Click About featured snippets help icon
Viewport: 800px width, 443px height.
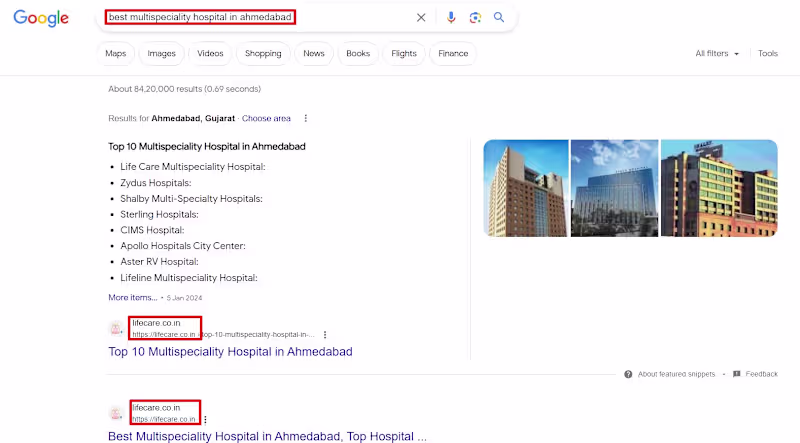[628, 374]
